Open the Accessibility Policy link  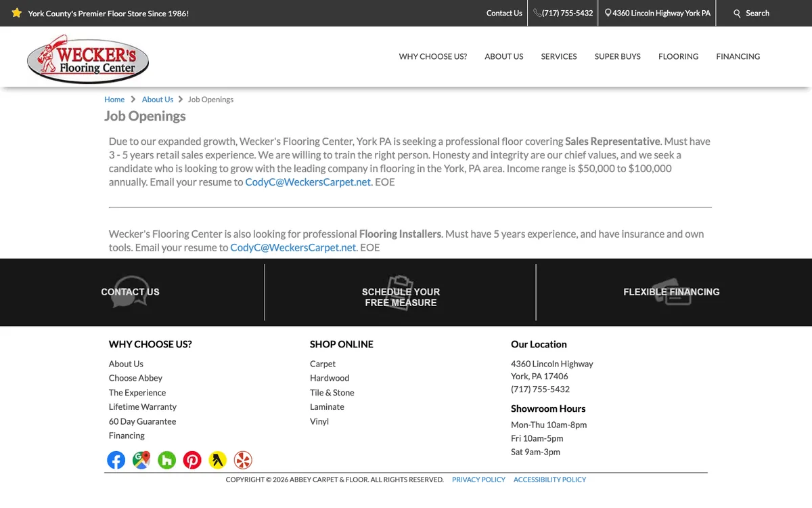click(x=549, y=480)
